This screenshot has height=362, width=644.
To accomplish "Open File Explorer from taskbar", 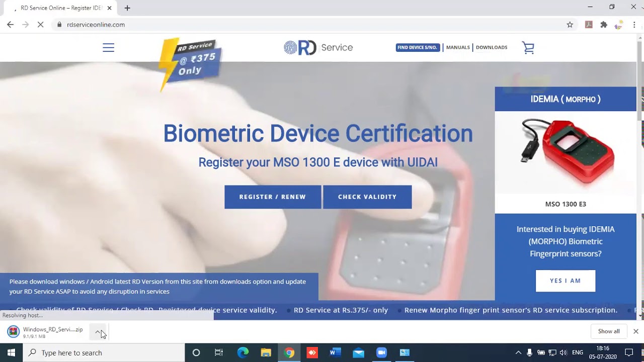I will (x=266, y=353).
